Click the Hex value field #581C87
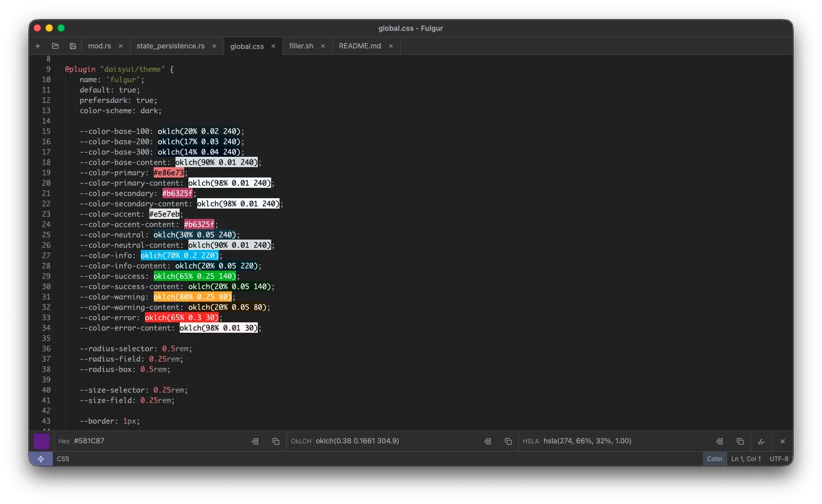The width and height of the screenshot is (822, 504). 89,441
